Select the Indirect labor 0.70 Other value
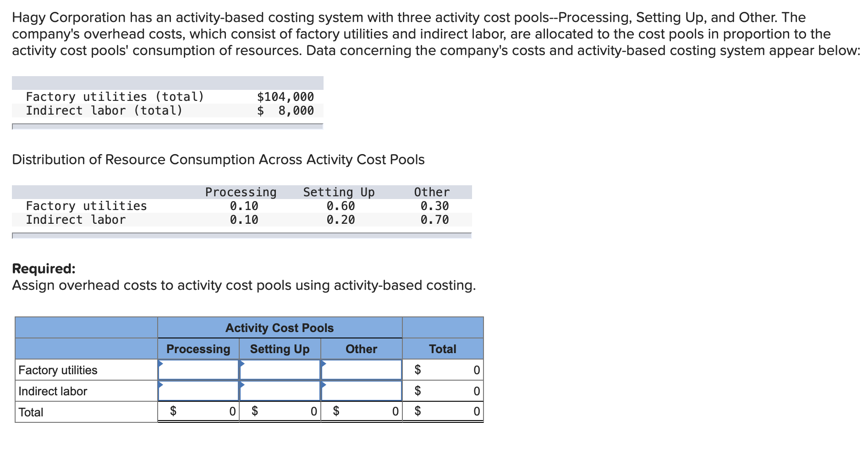The image size is (868, 454). [434, 220]
